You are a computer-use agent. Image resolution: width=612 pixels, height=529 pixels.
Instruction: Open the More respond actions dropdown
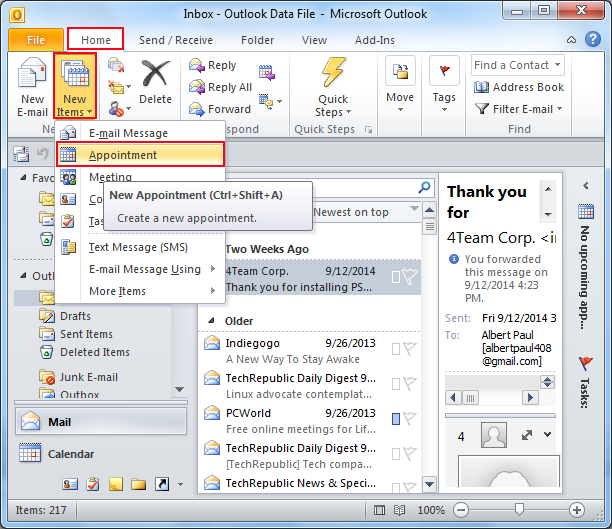pyautogui.click(x=270, y=102)
